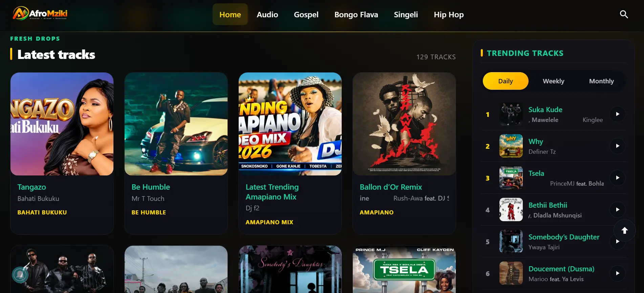Click the AfroMziki logo
Image resolution: width=644 pixels, height=293 pixels.
[40, 14]
